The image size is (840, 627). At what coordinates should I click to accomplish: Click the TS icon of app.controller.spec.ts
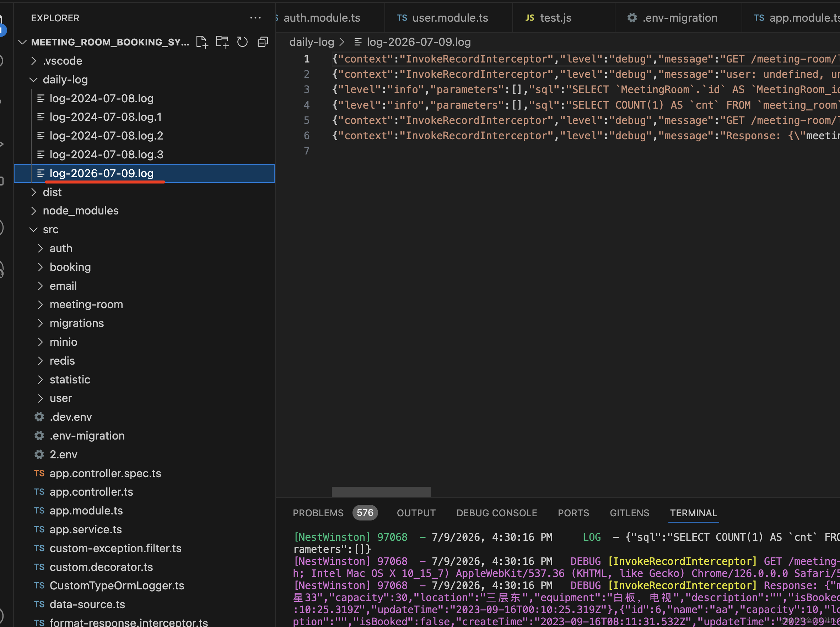pos(39,473)
